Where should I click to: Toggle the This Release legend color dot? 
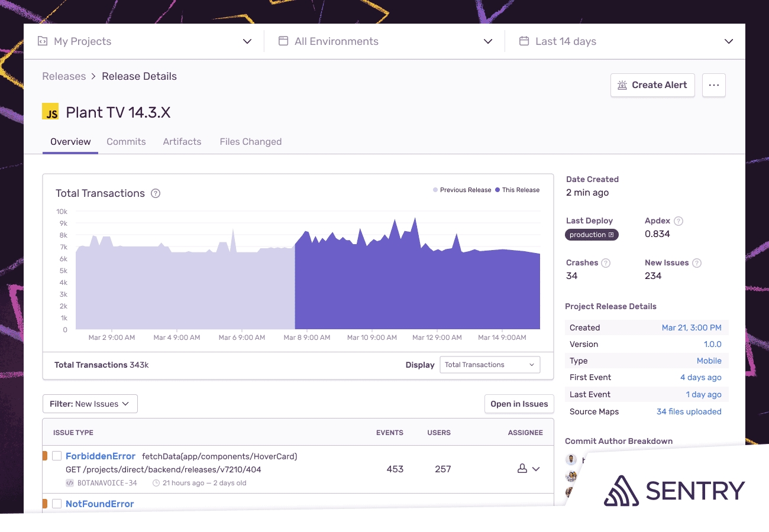[497, 190]
